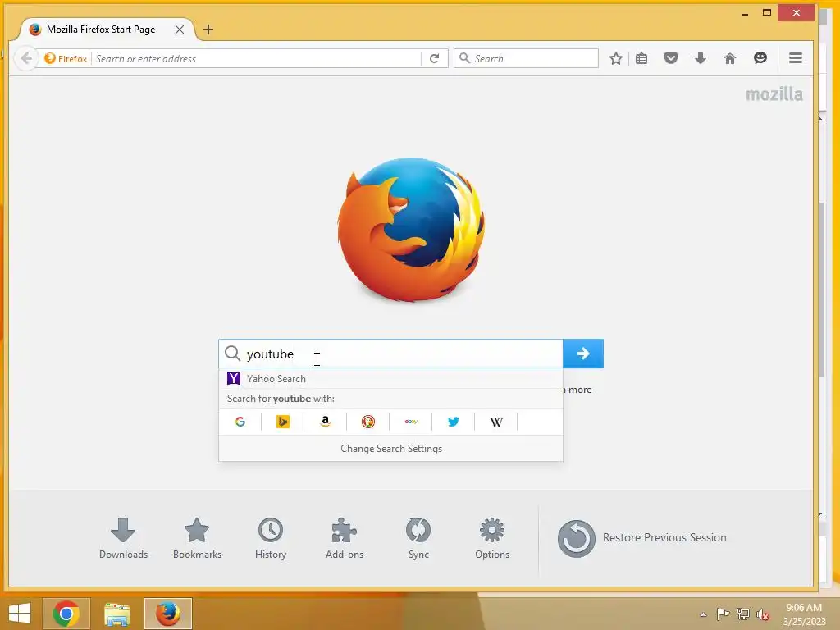Choose Yahoo Search suggestion
The image size is (840, 630).
(x=390, y=379)
